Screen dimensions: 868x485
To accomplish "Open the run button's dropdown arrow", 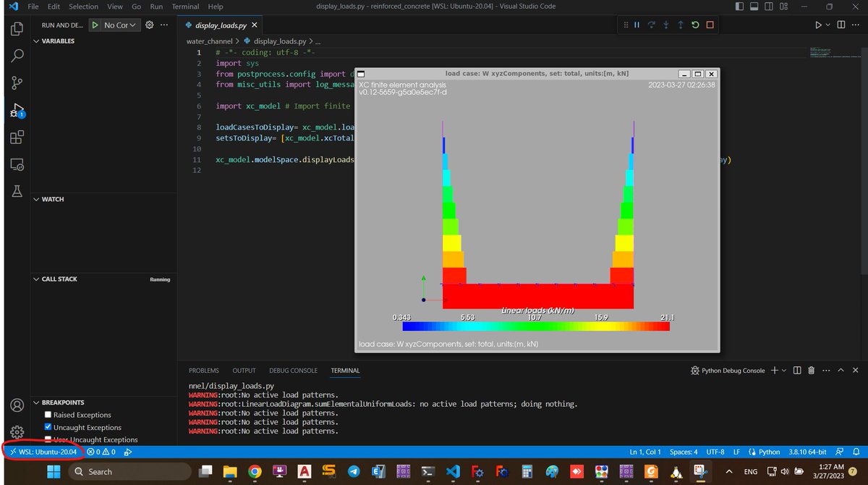I will tap(828, 25).
